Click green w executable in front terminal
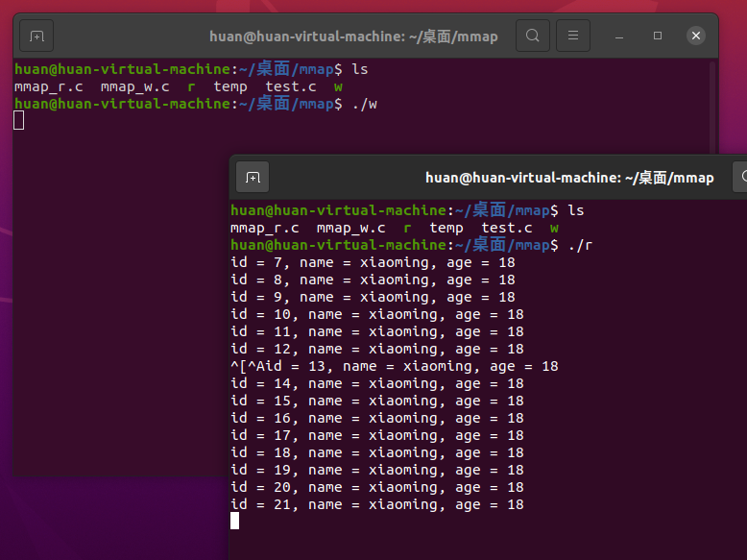Viewport: 747px width, 560px height. click(x=554, y=228)
